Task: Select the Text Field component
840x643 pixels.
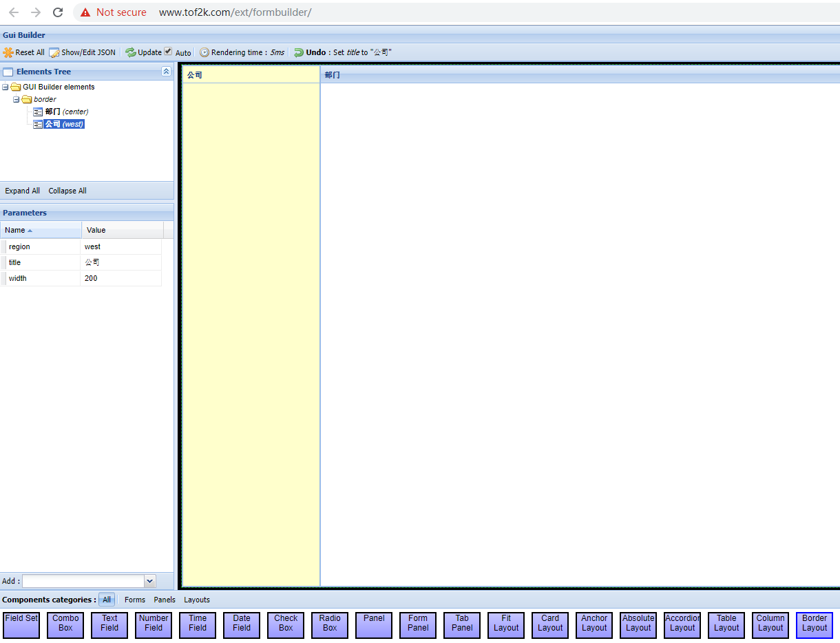Action: tap(109, 624)
